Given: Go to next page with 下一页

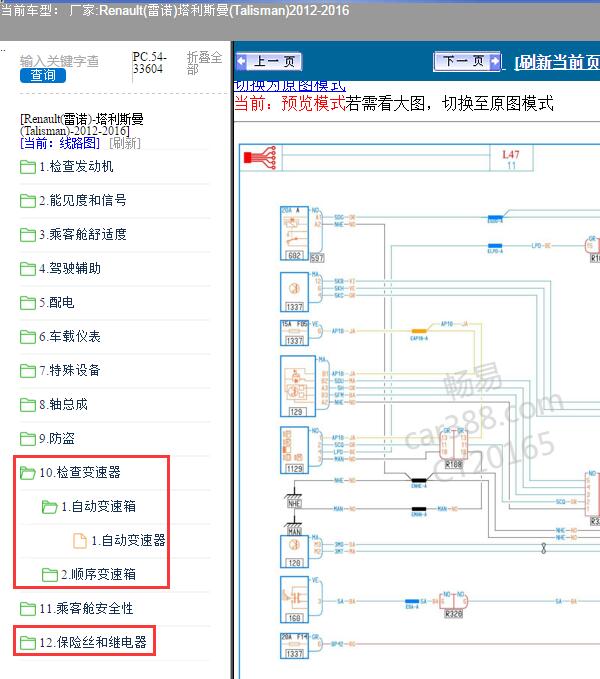Looking at the screenshot, I should (x=467, y=61).
